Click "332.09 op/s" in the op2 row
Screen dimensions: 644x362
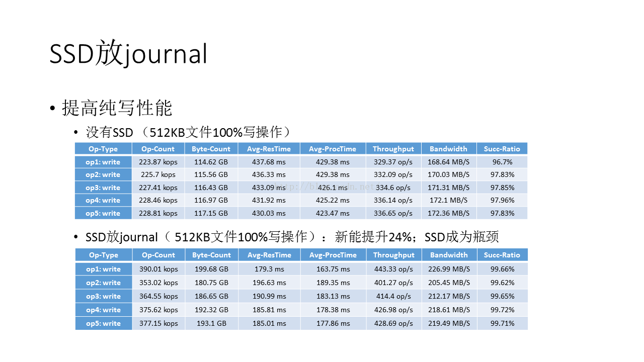point(393,174)
